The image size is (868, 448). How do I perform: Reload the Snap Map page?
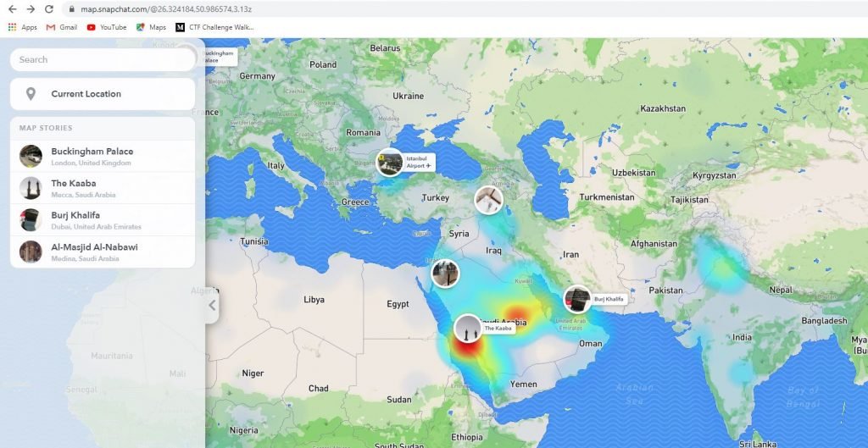[48, 9]
